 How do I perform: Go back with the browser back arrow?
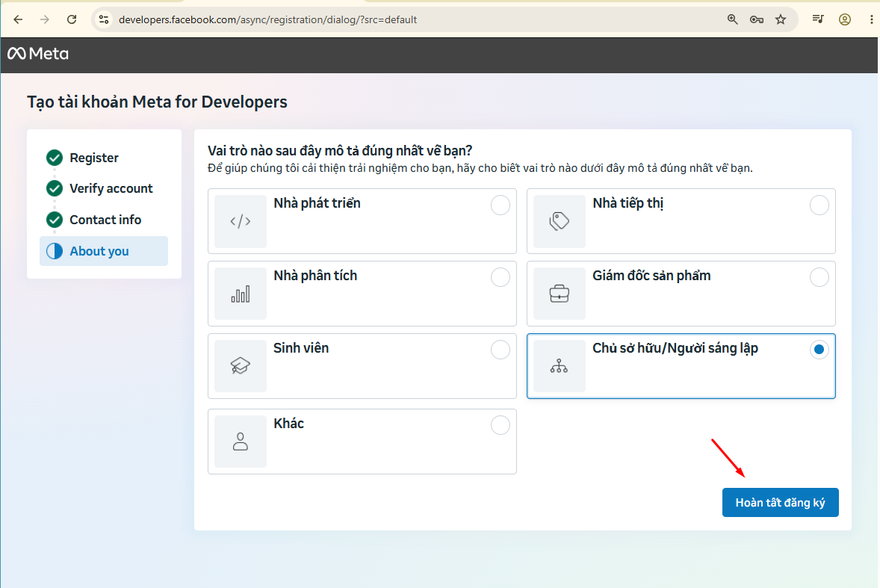[x=18, y=19]
